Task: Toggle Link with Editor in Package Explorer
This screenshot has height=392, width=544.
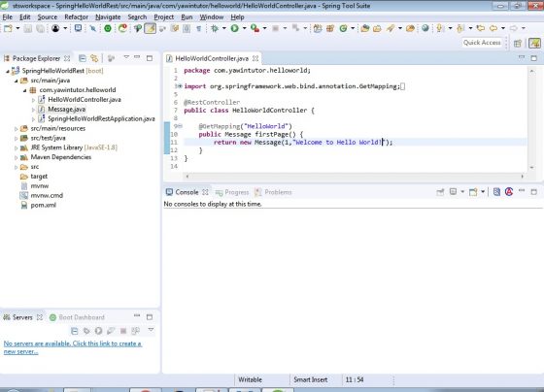Action: pos(94,58)
